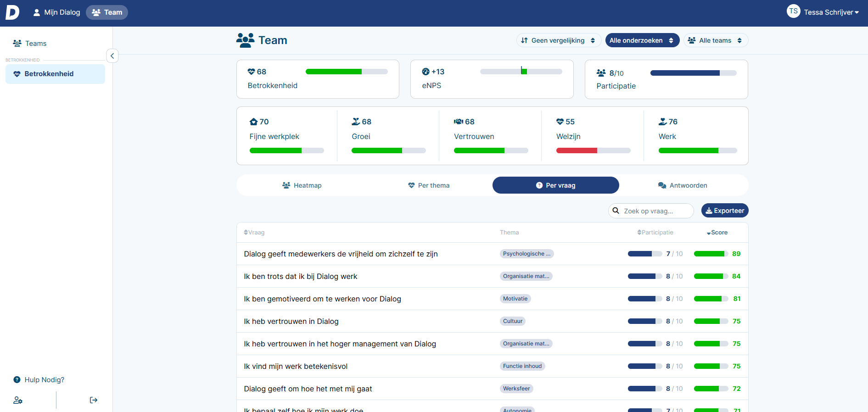Open Mijn Dialog in top navigation

[56, 12]
